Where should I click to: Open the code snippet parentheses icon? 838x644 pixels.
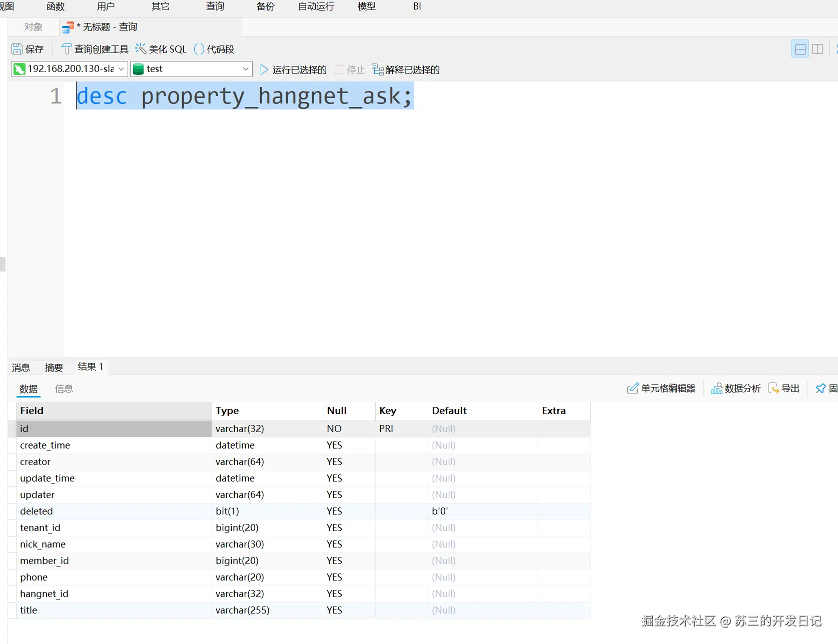[199, 49]
